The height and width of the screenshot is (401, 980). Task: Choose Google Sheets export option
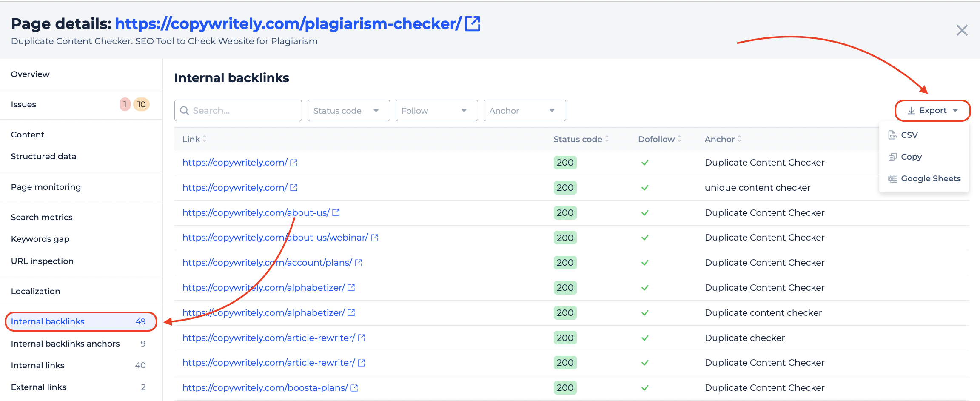click(924, 179)
